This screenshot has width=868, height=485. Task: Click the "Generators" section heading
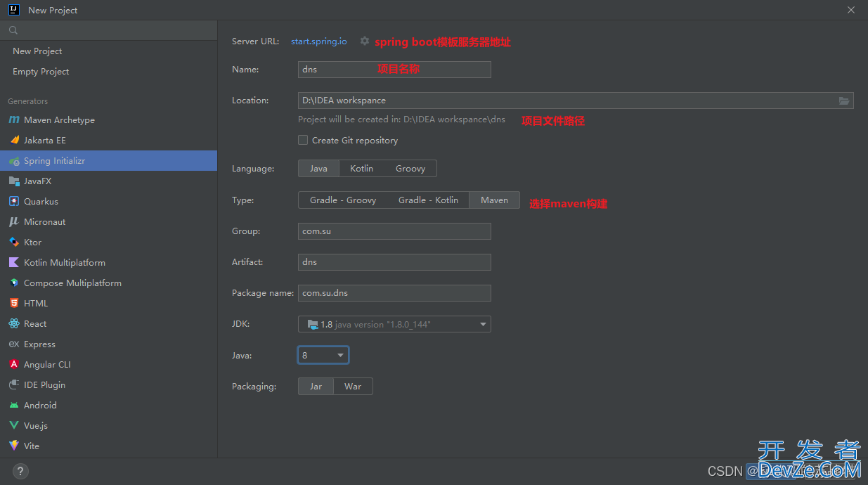click(x=28, y=101)
